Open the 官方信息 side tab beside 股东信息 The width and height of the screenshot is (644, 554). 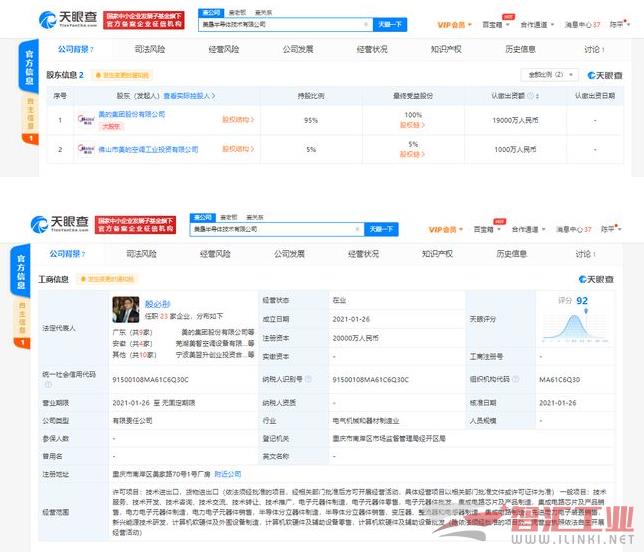[x=29, y=67]
